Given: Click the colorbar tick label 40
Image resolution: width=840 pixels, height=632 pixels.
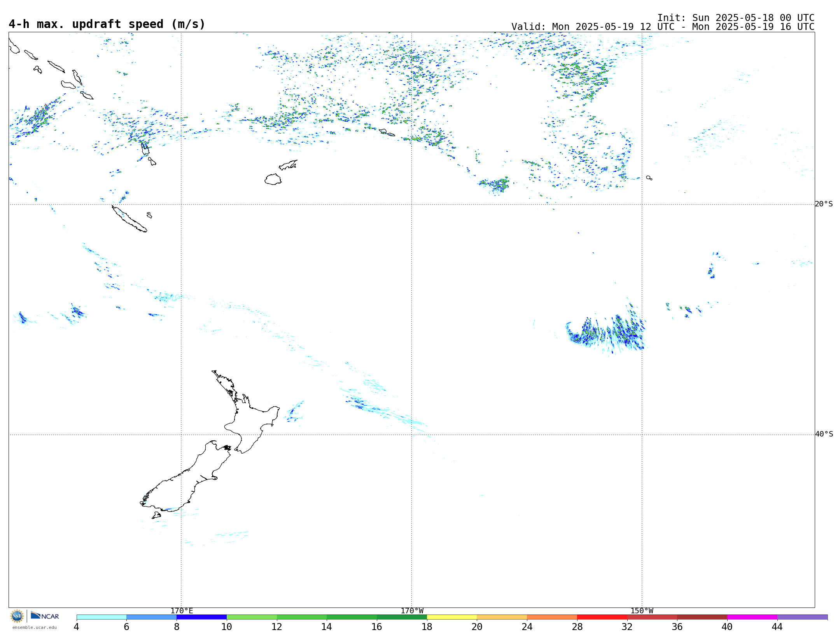Looking at the screenshot, I should [x=727, y=627].
